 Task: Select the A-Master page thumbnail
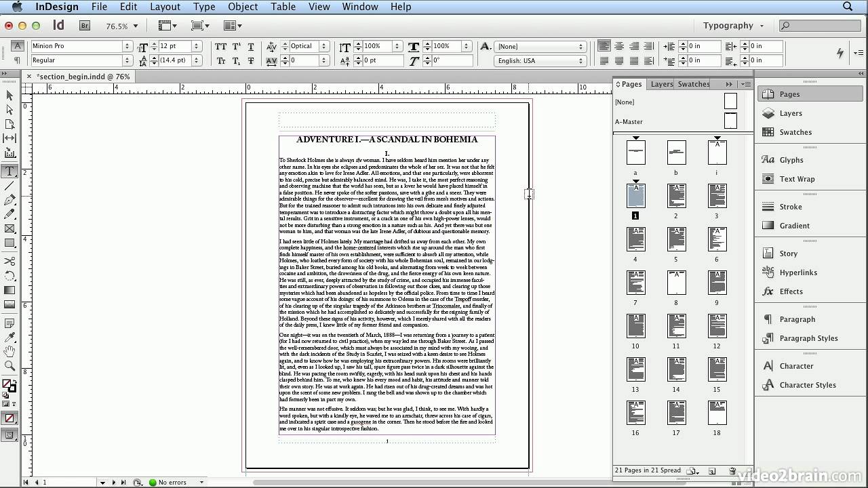[730, 121]
